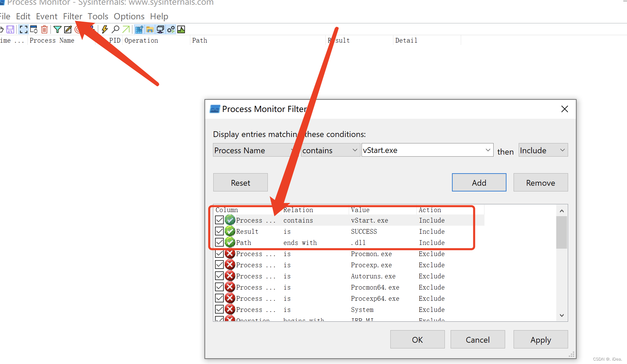Viewport: 627px width, 364px height.
Task: Uncheck the Procexp.exe exclude filter checkbox
Action: [219, 265]
